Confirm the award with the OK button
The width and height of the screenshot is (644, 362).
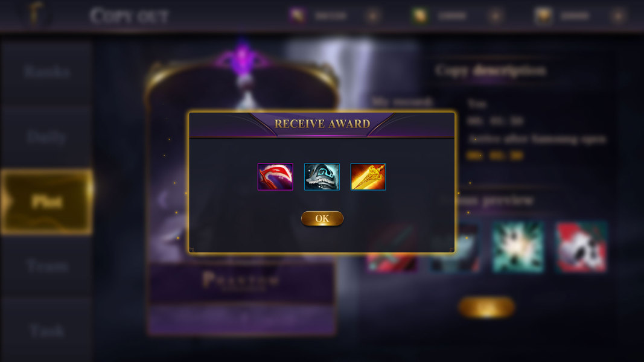[322, 218]
